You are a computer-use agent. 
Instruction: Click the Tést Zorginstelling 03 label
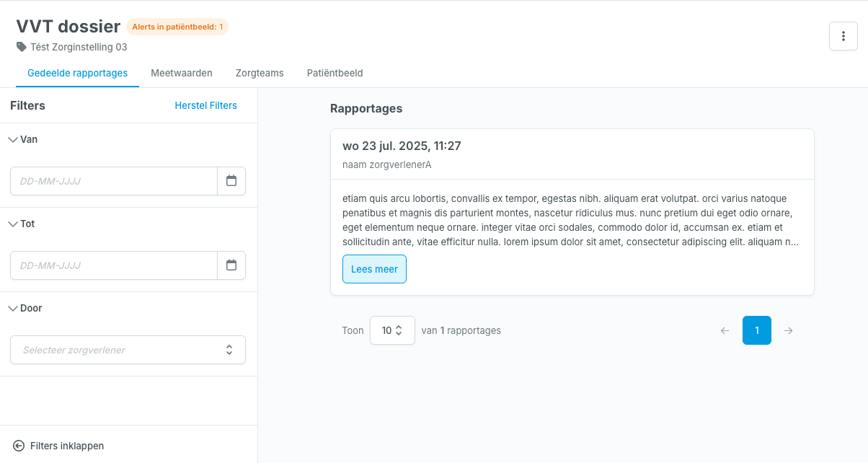[79, 47]
